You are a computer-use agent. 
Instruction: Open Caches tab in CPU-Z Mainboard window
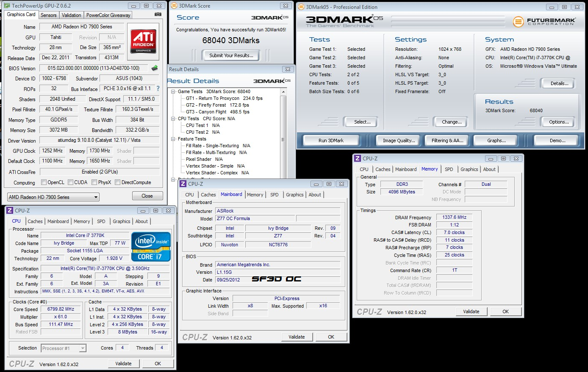[208, 195]
